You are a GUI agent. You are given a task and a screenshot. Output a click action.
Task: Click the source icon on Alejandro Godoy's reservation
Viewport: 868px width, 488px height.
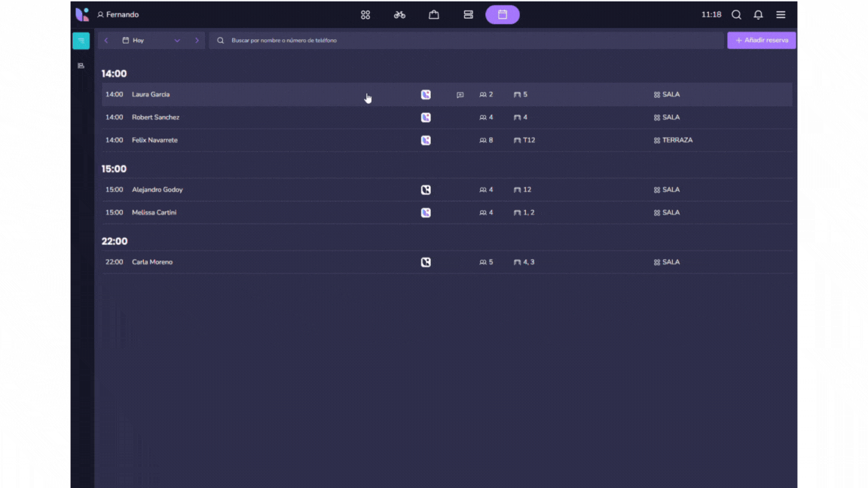[426, 190]
